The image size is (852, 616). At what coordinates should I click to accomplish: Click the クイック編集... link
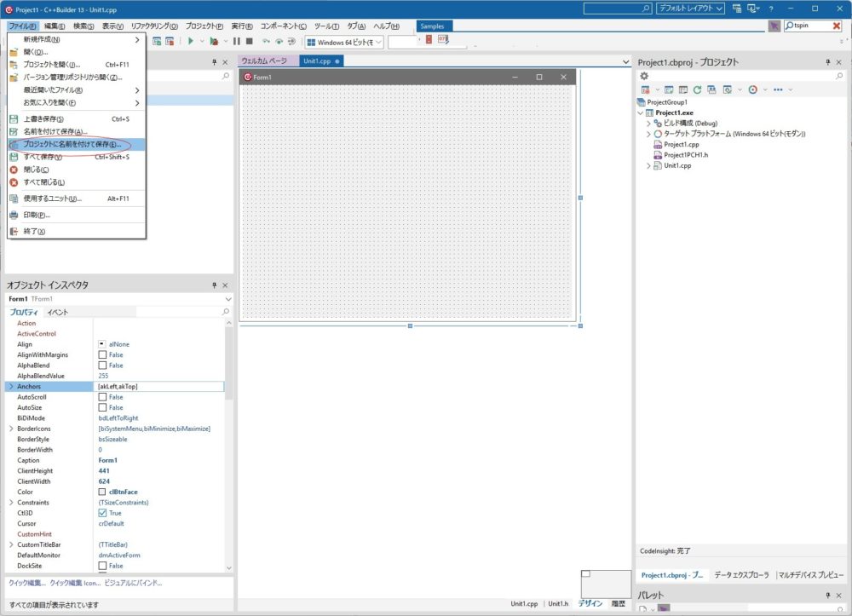(27, 584)
